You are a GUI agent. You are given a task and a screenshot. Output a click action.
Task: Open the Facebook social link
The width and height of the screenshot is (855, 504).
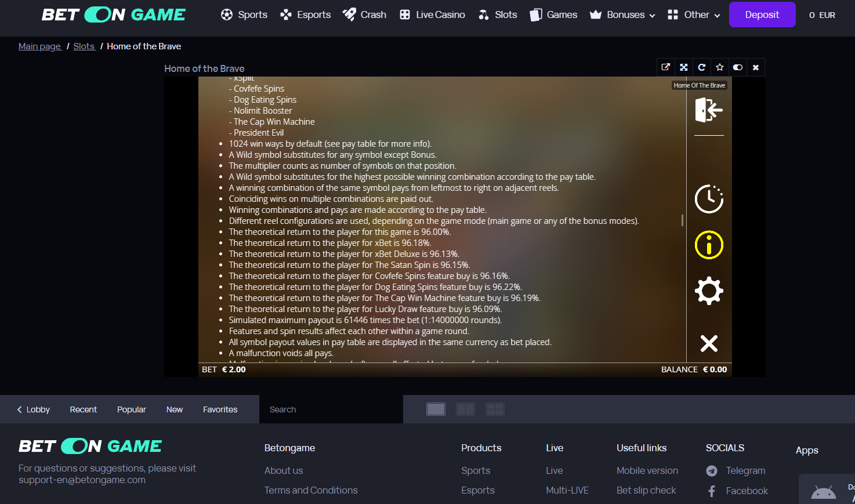[747, 491]
